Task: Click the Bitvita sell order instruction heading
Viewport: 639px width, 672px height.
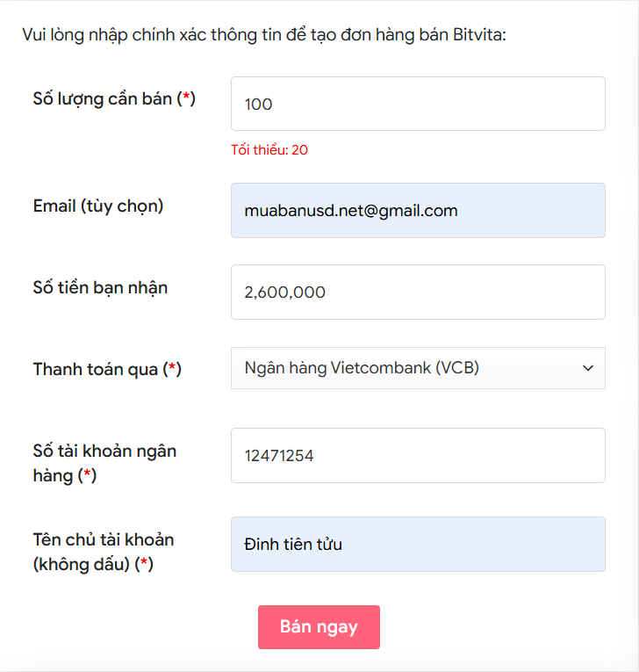Action: [x=264, y=35]
